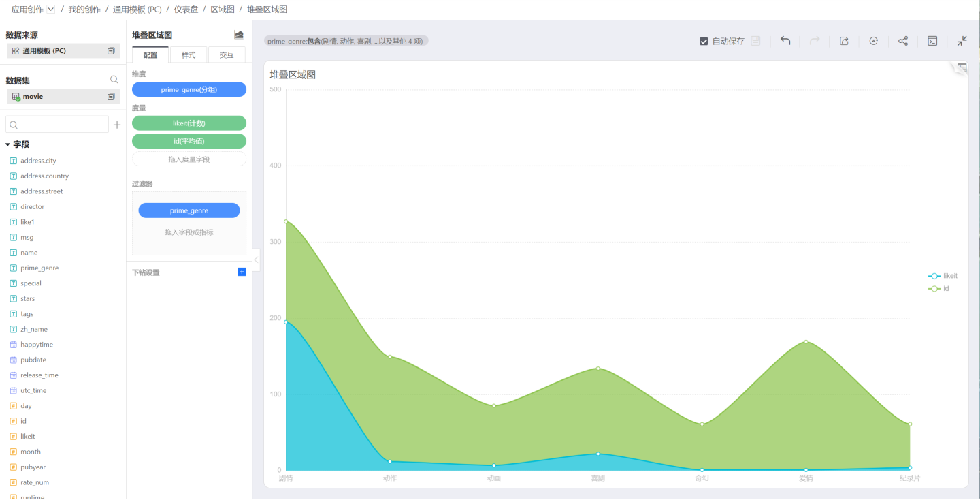Click the refresh data icon
This screenshot has width=980, height=500.
[x=873, y=41]
